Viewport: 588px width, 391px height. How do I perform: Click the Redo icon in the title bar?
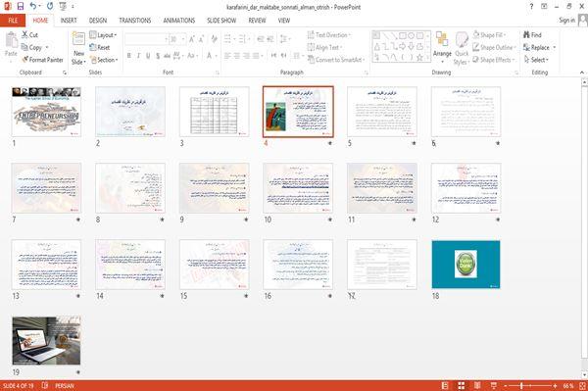click(x=50, y=7)
